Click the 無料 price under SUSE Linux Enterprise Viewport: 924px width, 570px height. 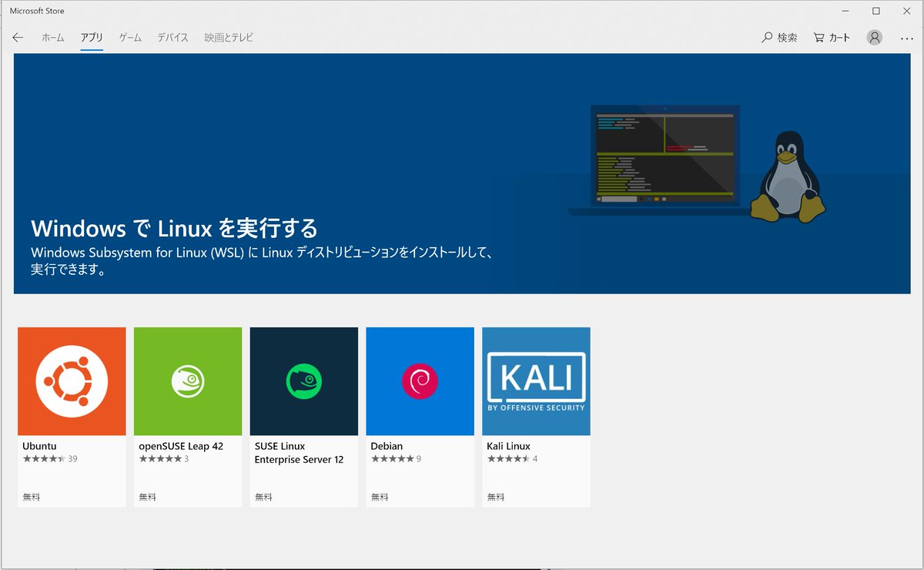pyautogui.click(x=263, y=498)
